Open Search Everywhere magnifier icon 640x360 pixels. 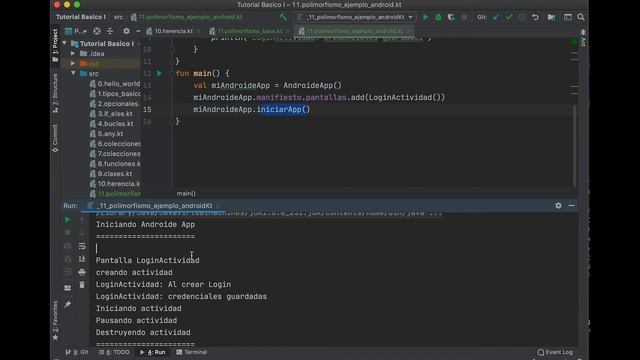pyautogui.click(x=581, y=17)
